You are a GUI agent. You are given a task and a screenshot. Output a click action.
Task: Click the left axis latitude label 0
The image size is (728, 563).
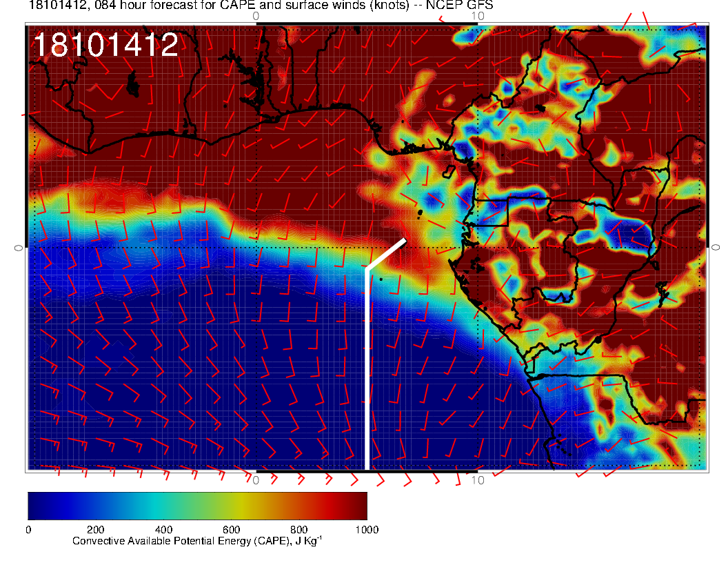[18, 247]
